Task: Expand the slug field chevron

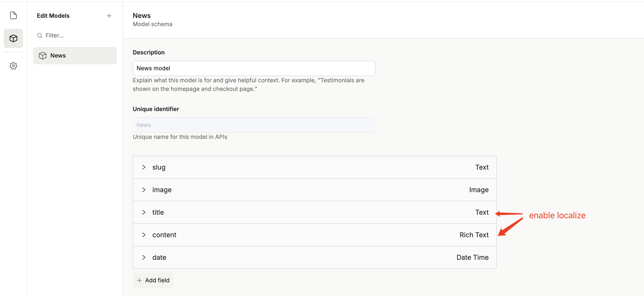Action: [144, 167]
